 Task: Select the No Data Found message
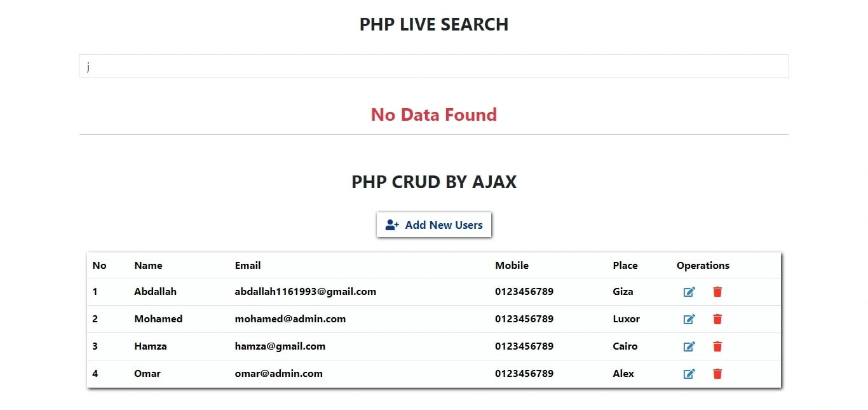[x=434, y=114]
